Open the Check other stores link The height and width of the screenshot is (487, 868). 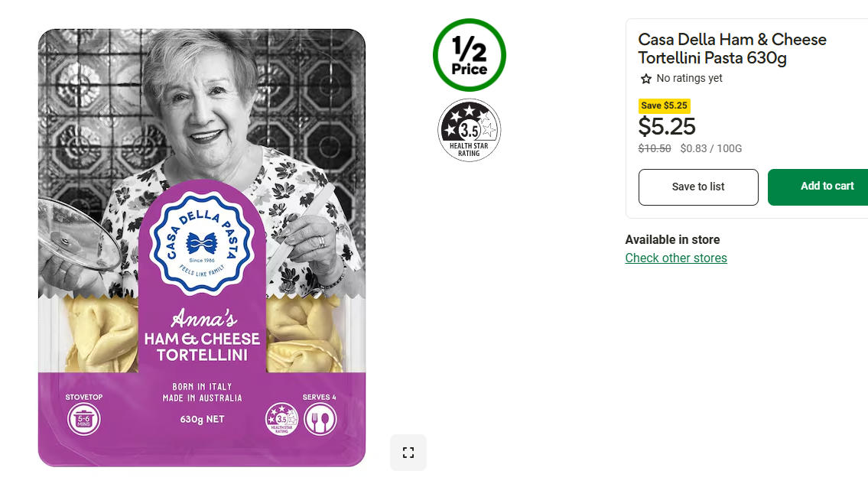tap(676, 258)
